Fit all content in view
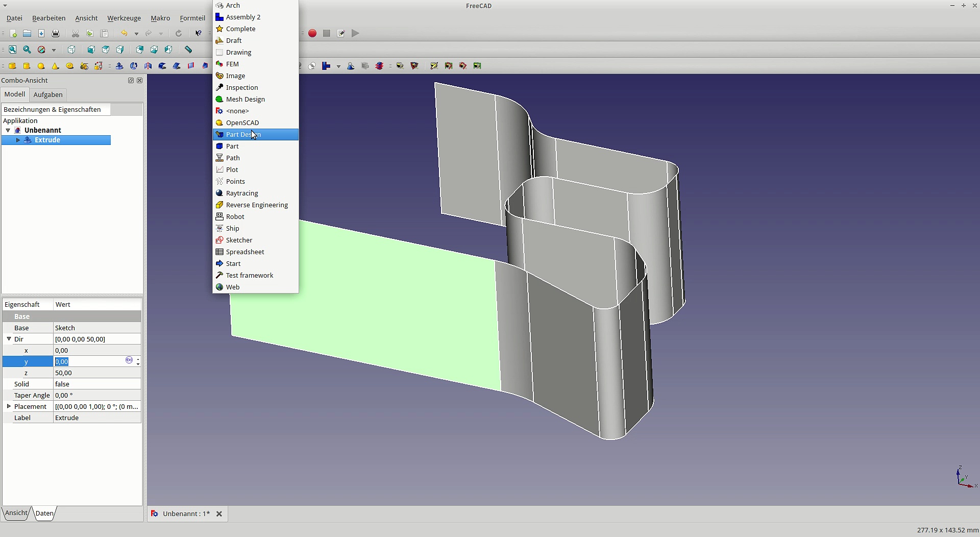 pyautogui.click(x=13, y=50)
